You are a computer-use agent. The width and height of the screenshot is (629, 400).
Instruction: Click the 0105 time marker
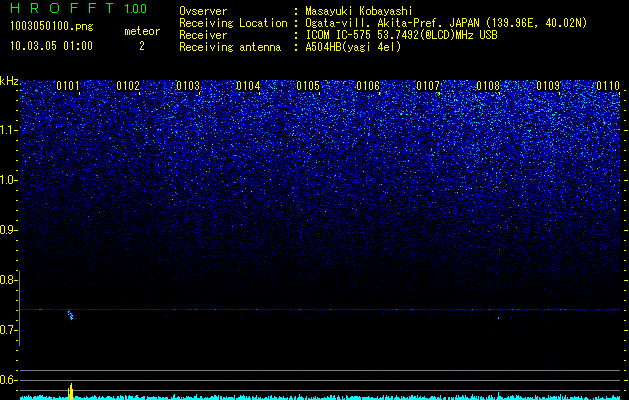click(x=308, y=86)
